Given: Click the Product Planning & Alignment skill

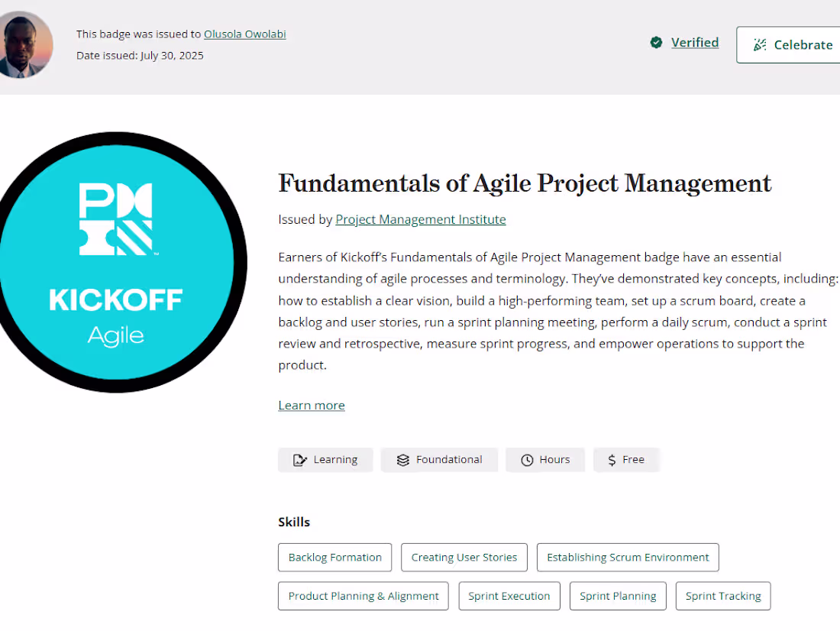Looking at the screenshot, I should 363,596.
